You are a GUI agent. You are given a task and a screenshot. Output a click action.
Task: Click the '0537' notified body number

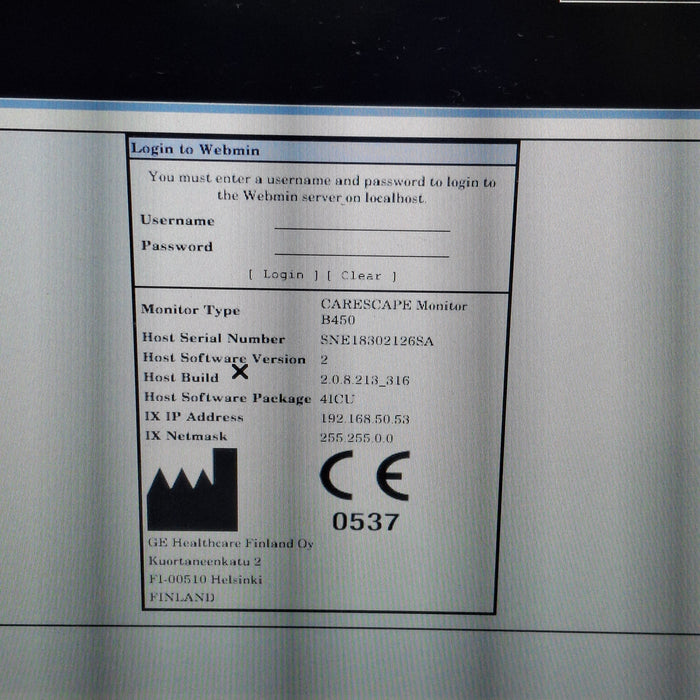[366, 521]
